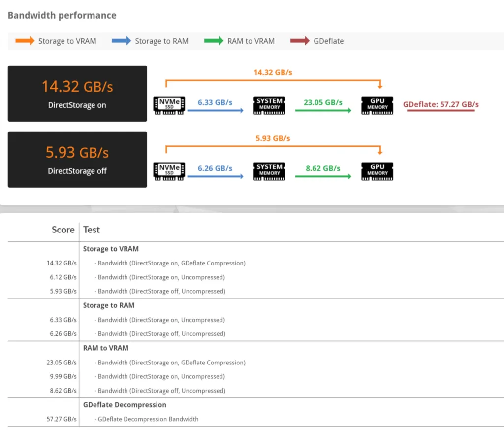Click orange 5.93 GB/s label above diagram

(273, 138)
